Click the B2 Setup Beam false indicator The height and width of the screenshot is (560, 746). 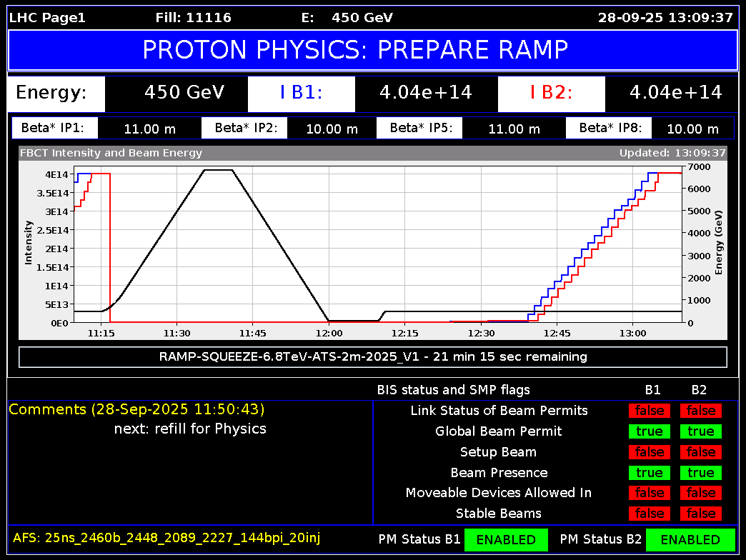coord(701,452)
